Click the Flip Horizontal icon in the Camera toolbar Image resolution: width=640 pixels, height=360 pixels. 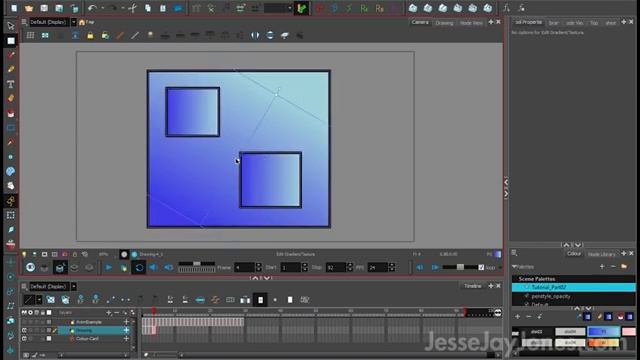point(255,36)
